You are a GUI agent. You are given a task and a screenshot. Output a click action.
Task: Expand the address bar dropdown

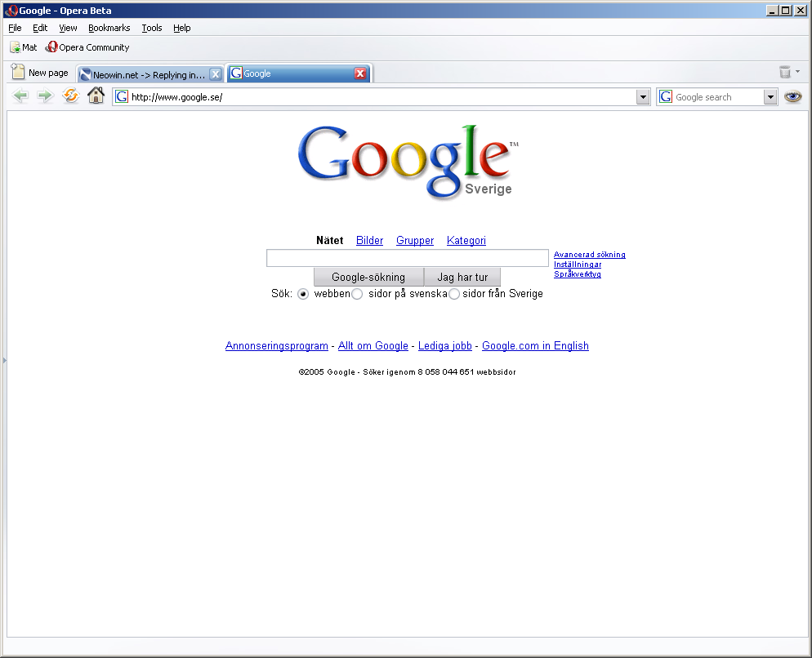[x=643, y=97]
